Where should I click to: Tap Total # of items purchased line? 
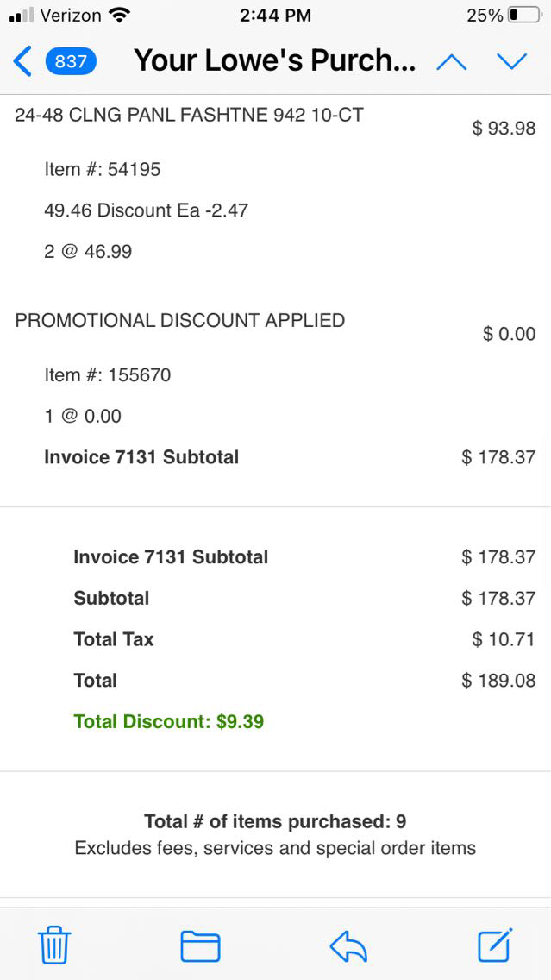pyautogui.click(x=275, y=821)
